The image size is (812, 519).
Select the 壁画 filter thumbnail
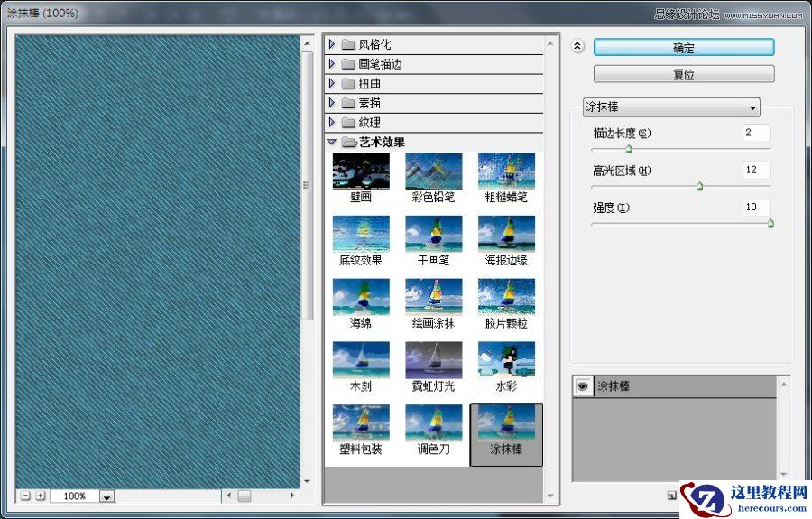[361, 171]
